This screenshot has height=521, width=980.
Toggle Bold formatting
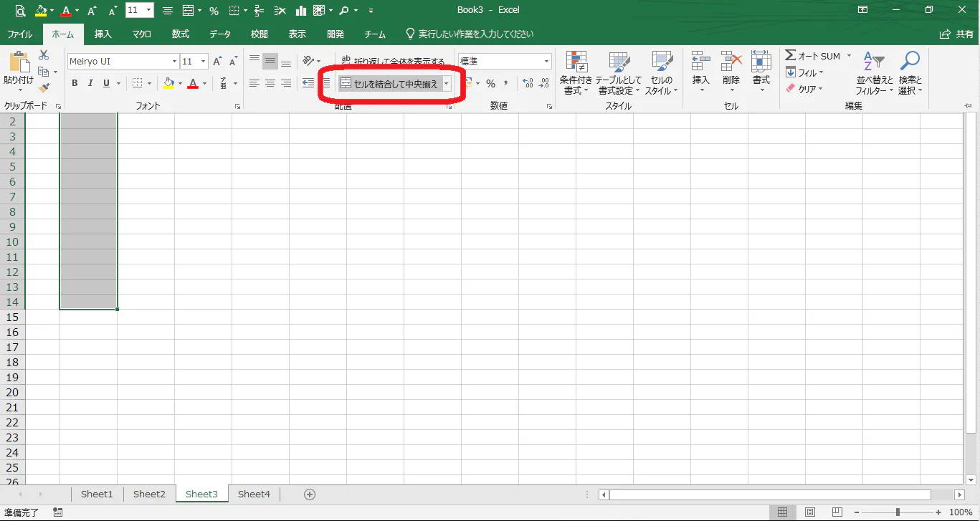pos(75,84)
